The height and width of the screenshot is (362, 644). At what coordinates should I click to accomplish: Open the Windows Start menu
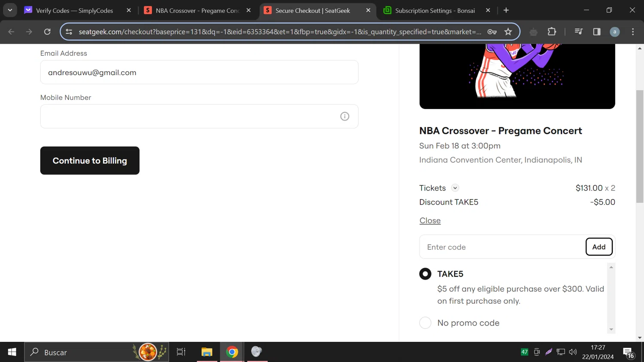pos(12,352)
